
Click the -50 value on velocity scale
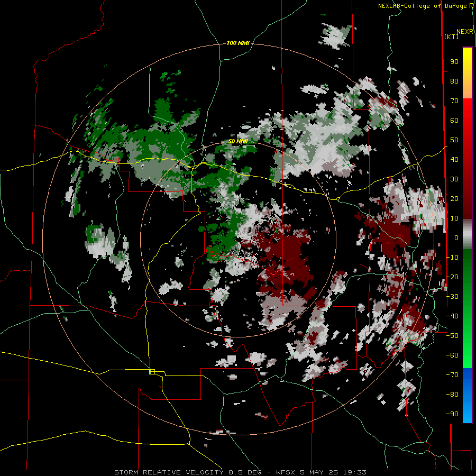pos(452,336)
